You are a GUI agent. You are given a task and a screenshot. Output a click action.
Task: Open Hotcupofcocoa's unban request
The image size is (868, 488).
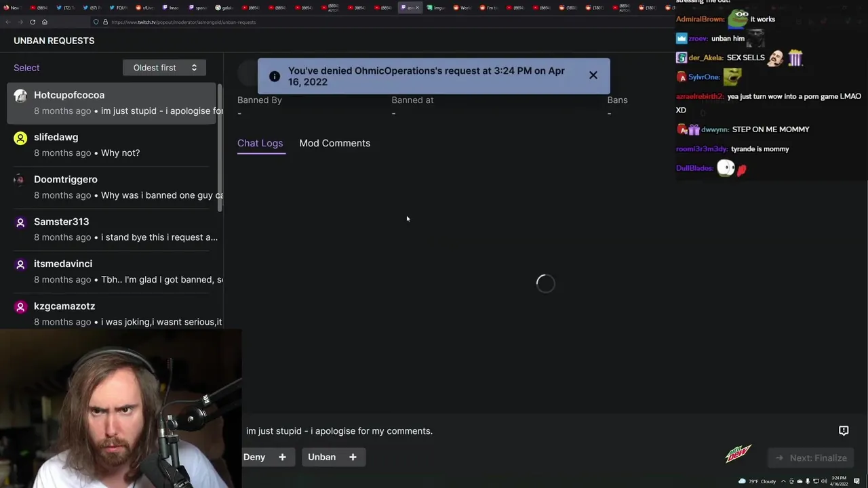(113, 103)
